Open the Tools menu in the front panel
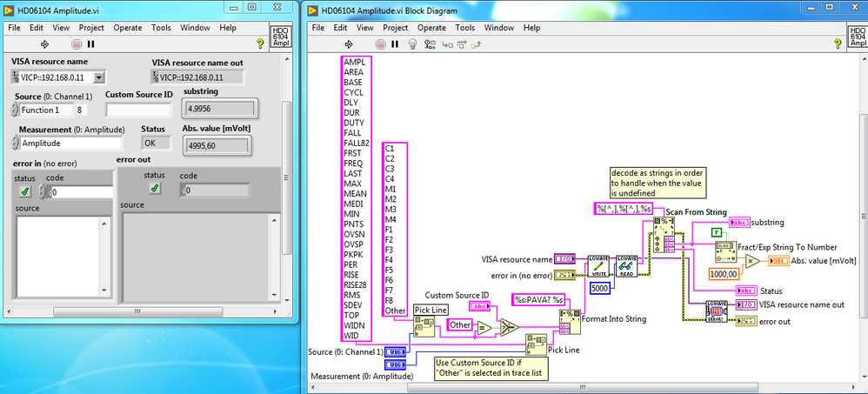 pos(161,28)
